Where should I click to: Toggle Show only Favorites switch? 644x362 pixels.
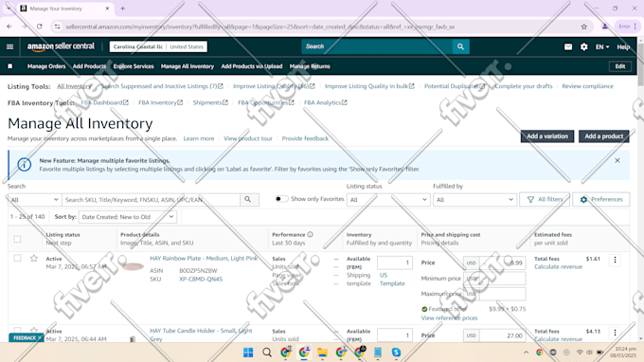click(281, 199)
